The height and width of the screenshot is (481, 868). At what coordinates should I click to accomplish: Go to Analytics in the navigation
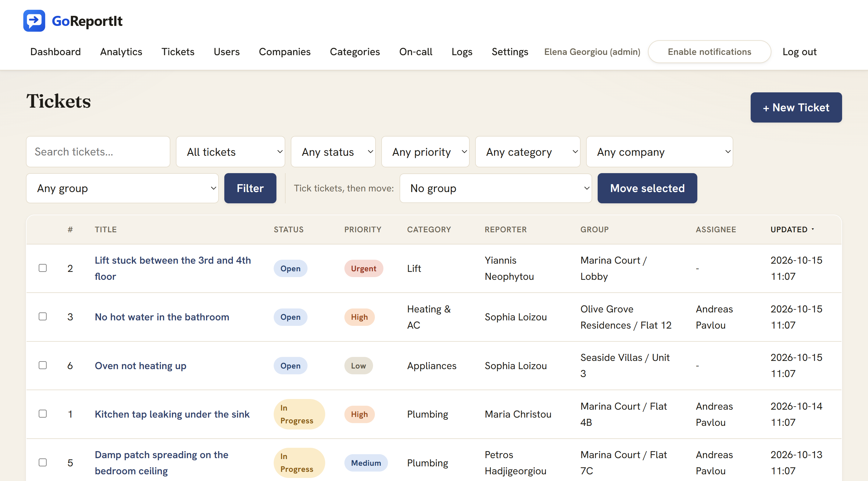(x=121, y=52)
